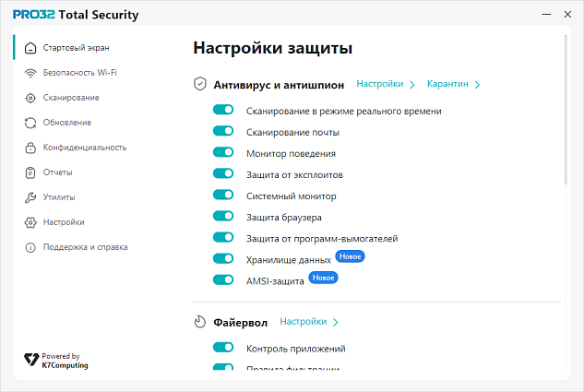Screen dimensions: 584x392
Task: Disable Сканирование в режиме реального времени toggle
Action: point(223,110)
